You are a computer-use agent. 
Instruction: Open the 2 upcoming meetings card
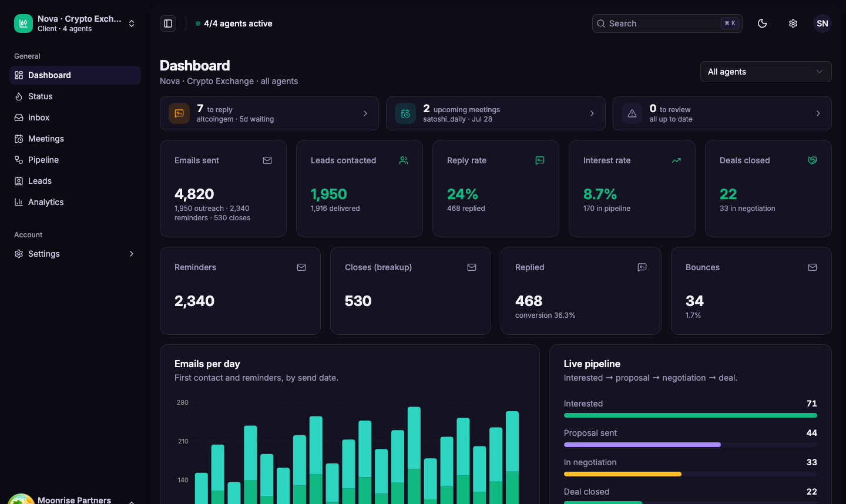click(496, 113)
